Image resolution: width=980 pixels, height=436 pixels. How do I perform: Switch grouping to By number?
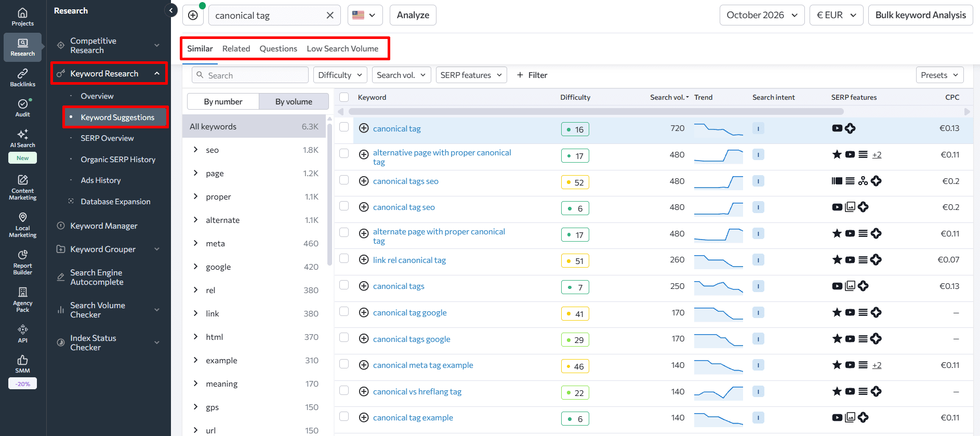(x=223, y=101)
